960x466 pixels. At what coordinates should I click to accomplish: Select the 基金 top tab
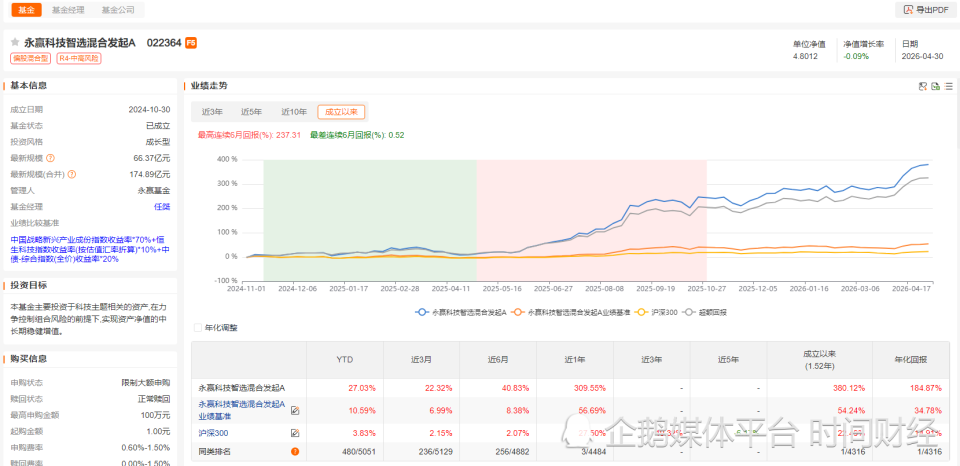pos(26,10)
